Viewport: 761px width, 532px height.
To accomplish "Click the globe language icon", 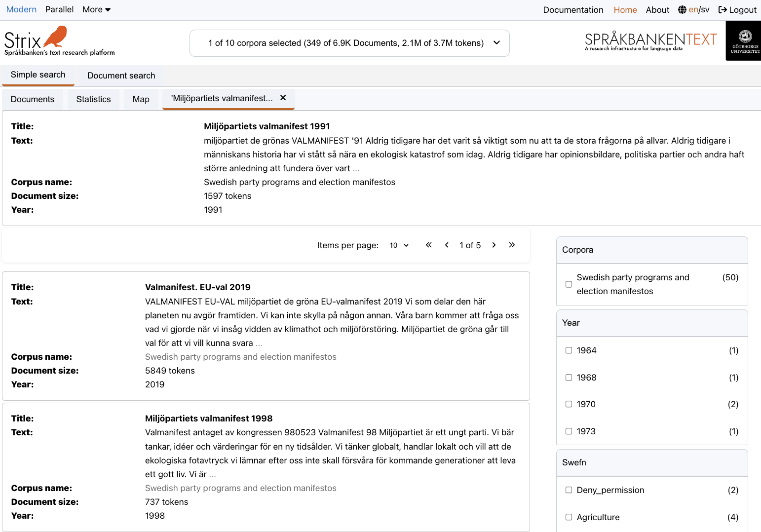I will click(x=682, y=10).
